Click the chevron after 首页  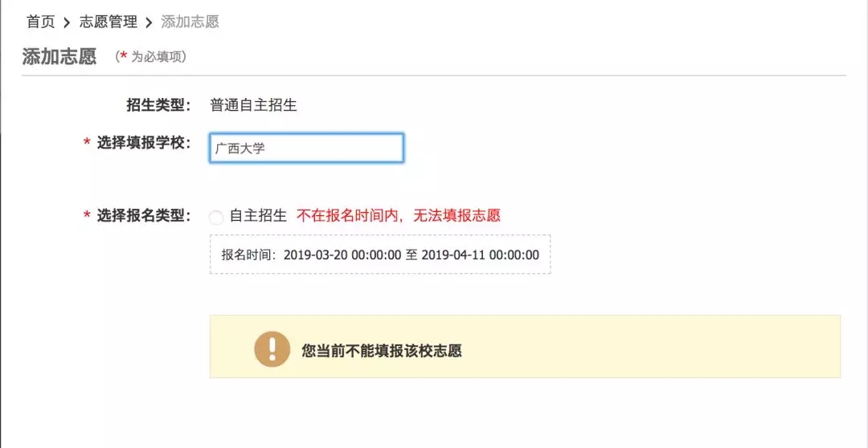67,22
